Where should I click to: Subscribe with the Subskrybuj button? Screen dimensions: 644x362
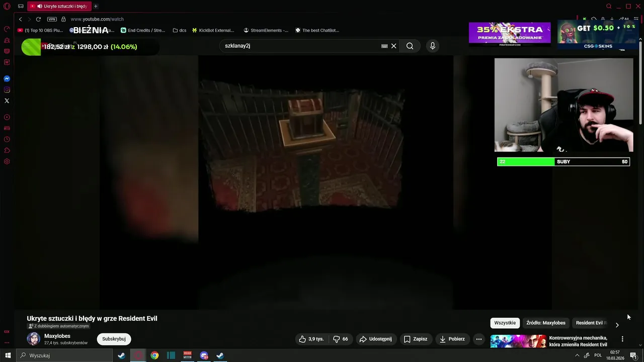114,339
